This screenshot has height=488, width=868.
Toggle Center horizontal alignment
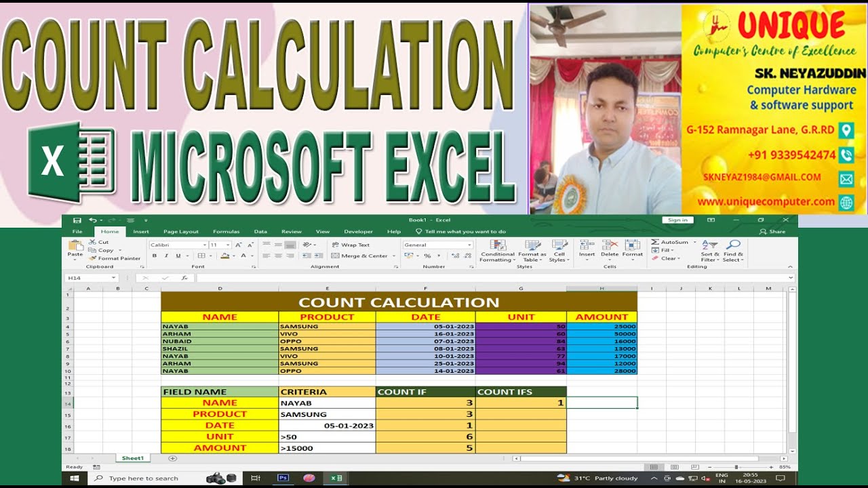click(x=278, y=256)
